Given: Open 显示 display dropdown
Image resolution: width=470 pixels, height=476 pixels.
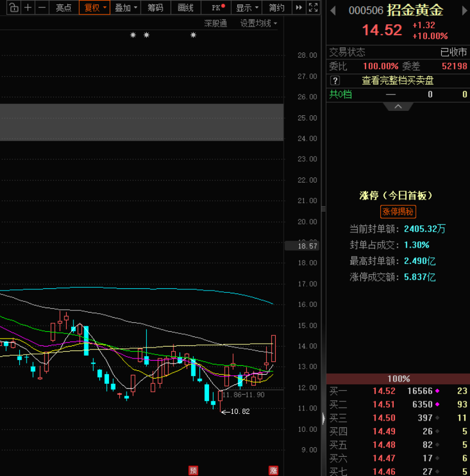Looking at the screenshot, I should click(x=246, y=7).
